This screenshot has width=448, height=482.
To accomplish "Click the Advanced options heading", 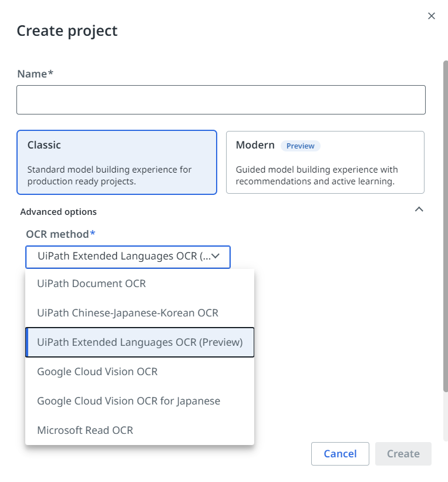I will (x=58, y=211).
